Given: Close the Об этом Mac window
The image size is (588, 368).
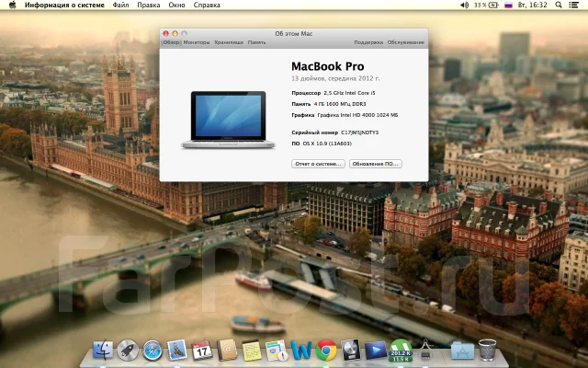Looking at the screenshot, I should point(165,33).
